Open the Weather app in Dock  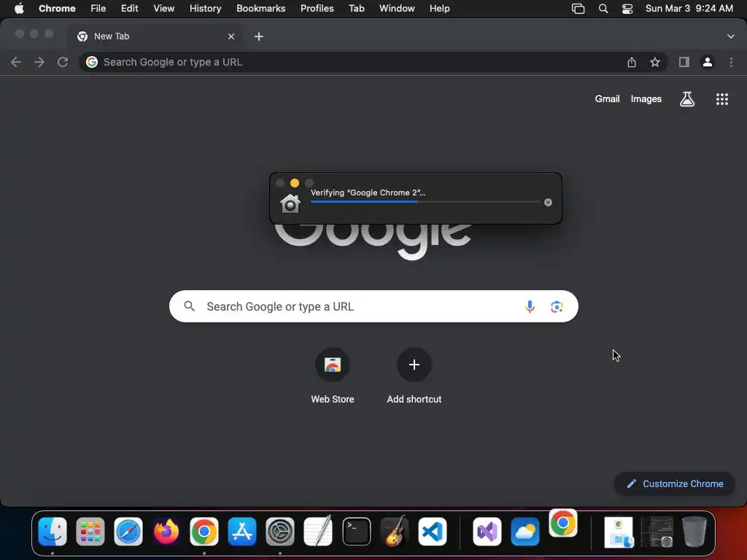click(525, 532)
